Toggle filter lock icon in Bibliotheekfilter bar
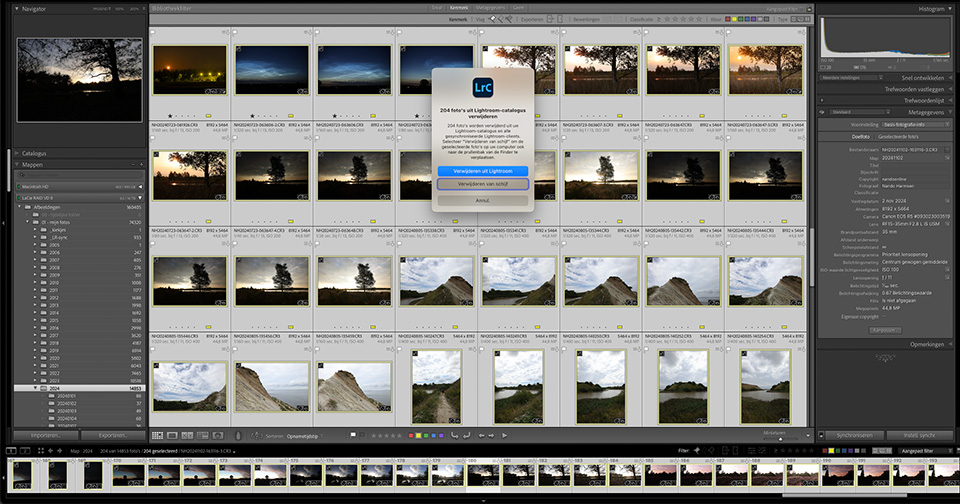960x504 pixels. point(809,9)
